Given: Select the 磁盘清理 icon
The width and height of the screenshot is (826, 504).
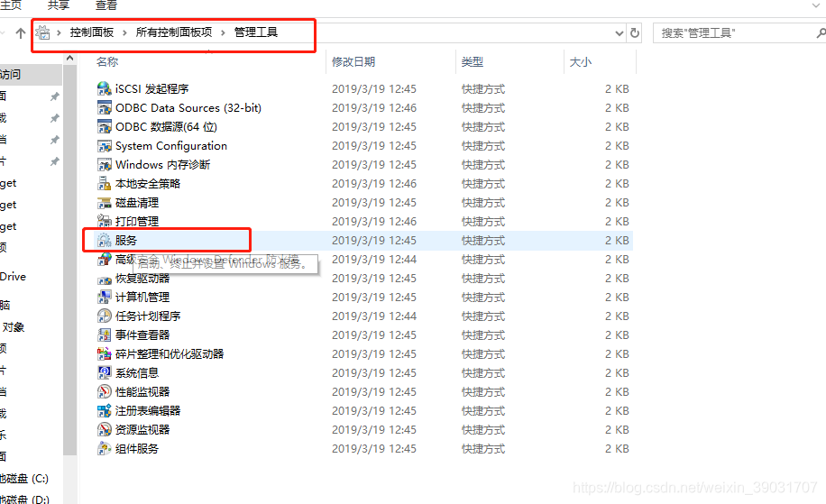Looking at the screenshot, I should coord(105,202).
